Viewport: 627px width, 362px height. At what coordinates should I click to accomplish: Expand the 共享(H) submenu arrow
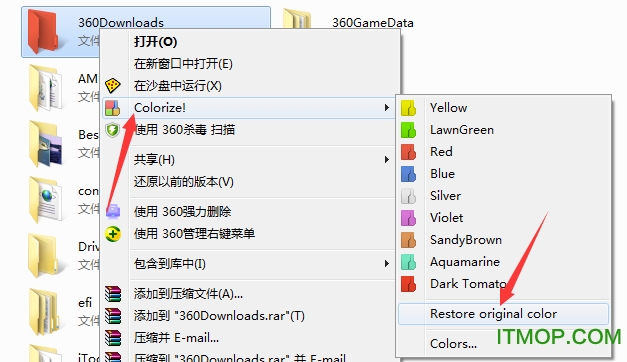point(386,160)
